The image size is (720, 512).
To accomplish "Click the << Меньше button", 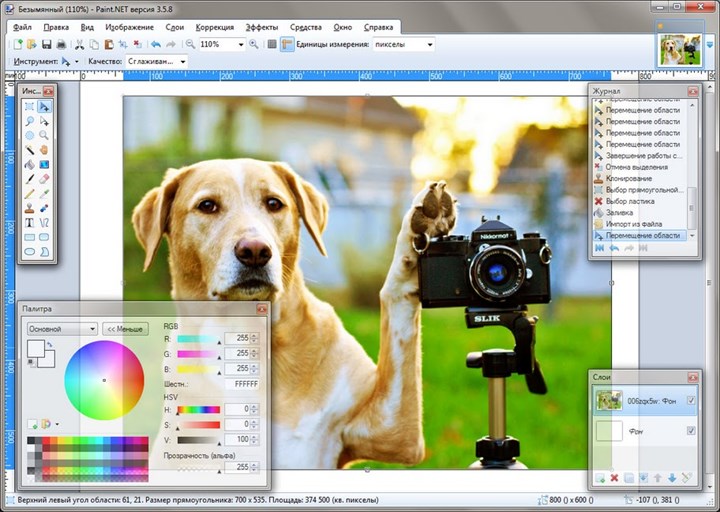I will point(126,328).
